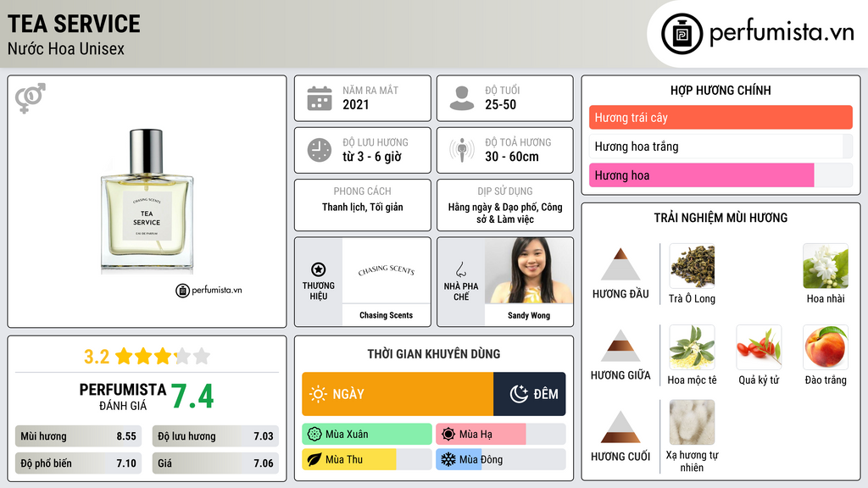Click the star rating icons next to 3.2

click(163, 357)
